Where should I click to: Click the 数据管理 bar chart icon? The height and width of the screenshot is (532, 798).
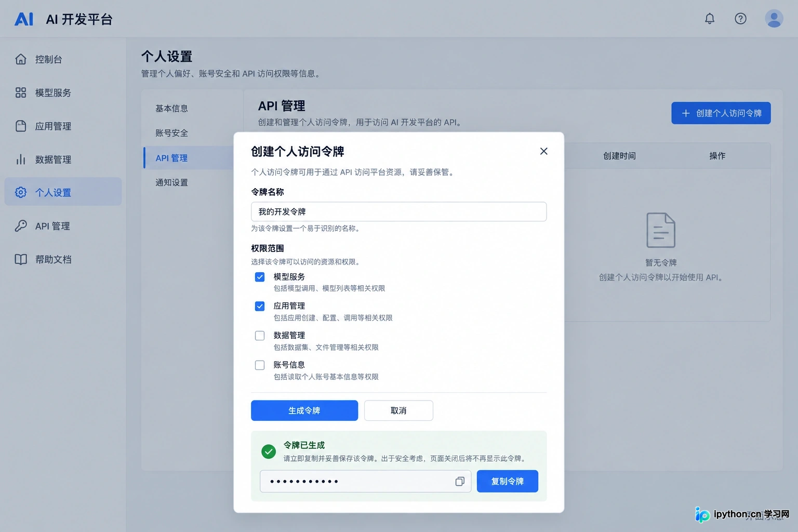21,159
